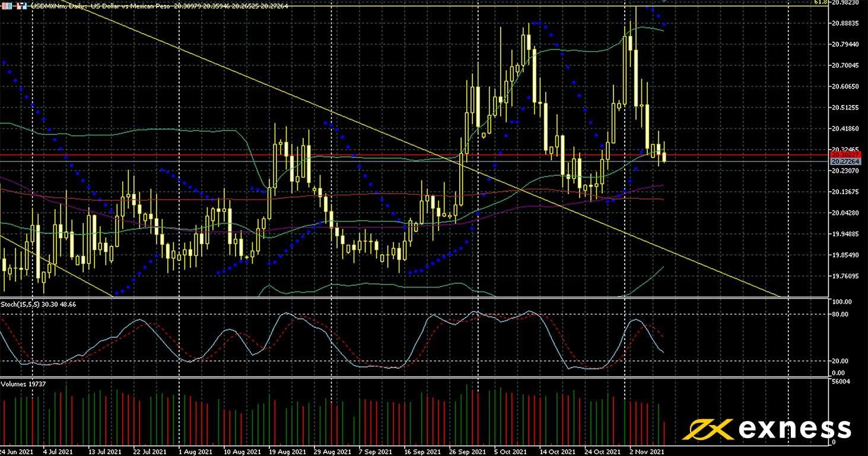The height and width of the screenshot is (456, 868).
Task: Click the 13 Jul 2021 date label
Action: point(106,451)
